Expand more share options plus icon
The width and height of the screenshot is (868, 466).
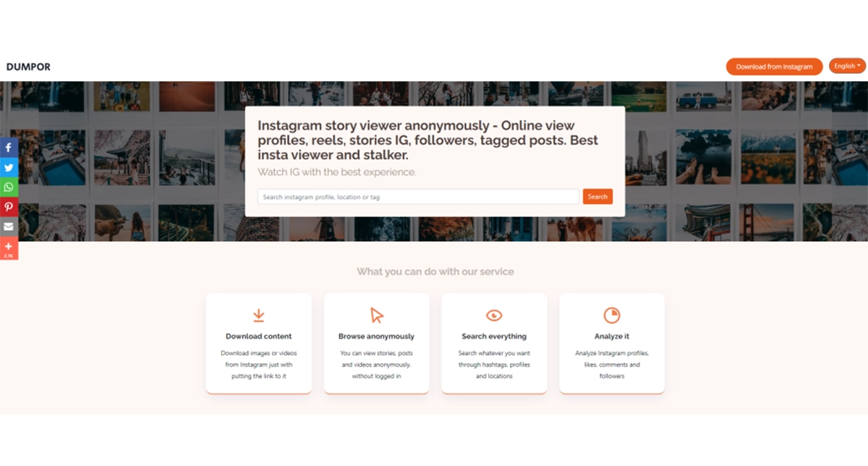coord(9,247)
